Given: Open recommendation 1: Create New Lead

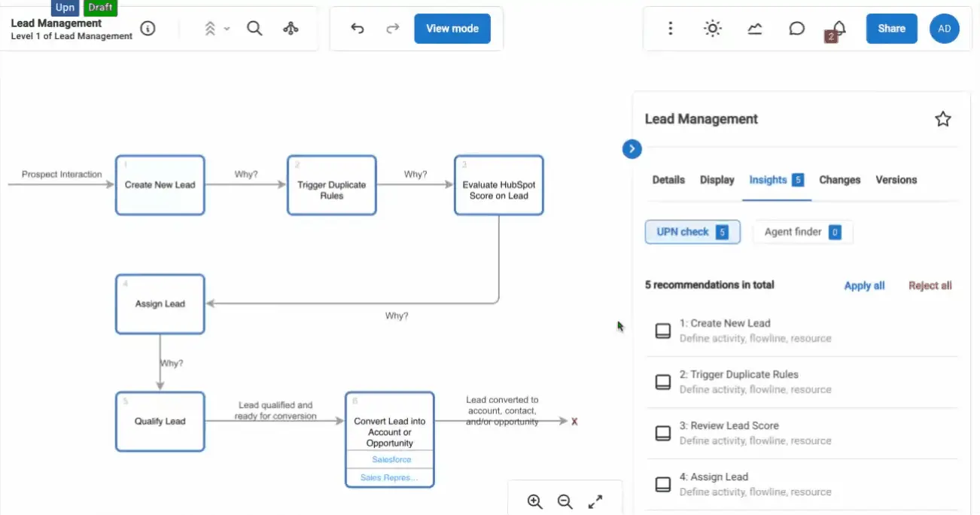Looking at the screenshot, I should [x=802, y=331].
